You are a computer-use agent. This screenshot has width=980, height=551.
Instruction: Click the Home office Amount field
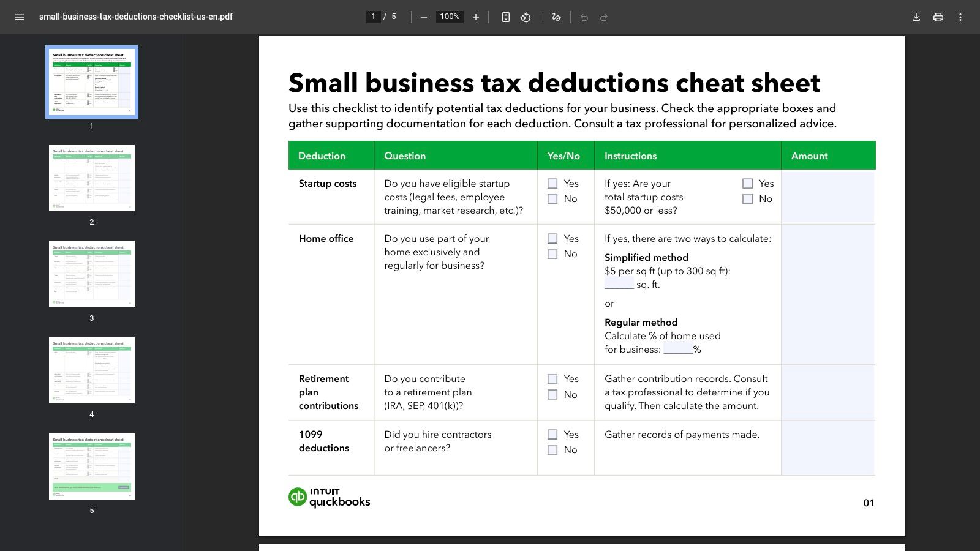tap(827, 294)
